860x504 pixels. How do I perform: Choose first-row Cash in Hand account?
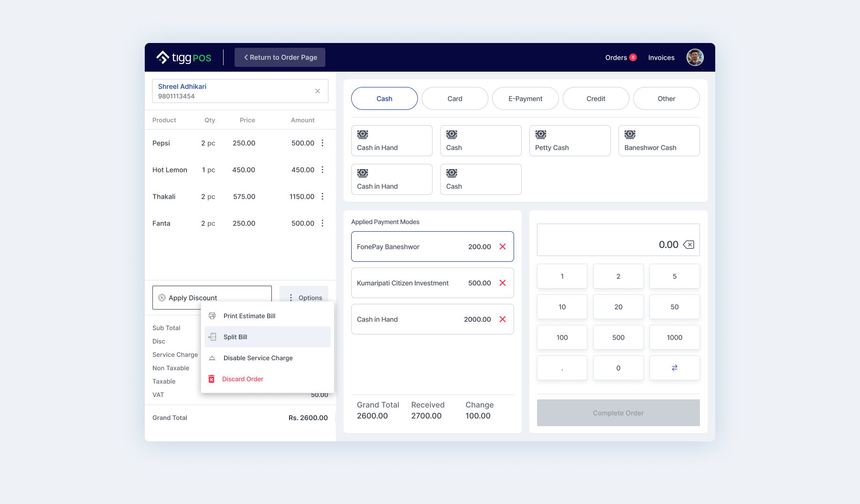click(x=392, y=140)
